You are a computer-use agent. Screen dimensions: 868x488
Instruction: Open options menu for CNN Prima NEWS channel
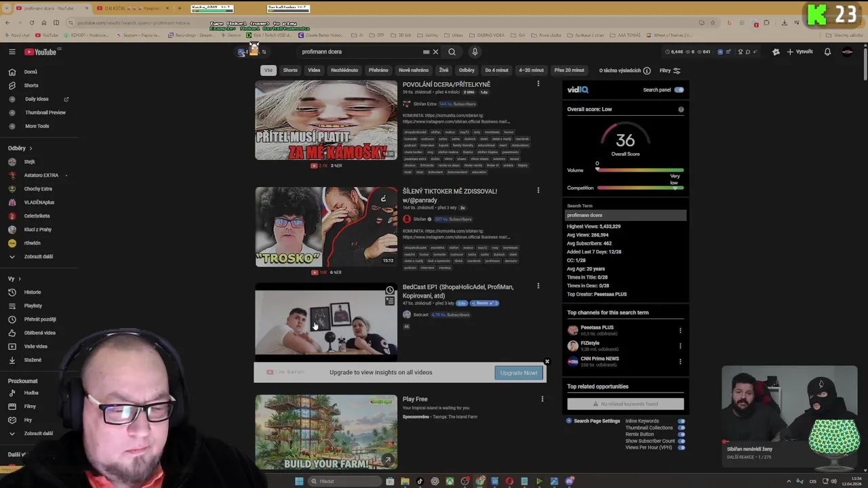(680, 361)
